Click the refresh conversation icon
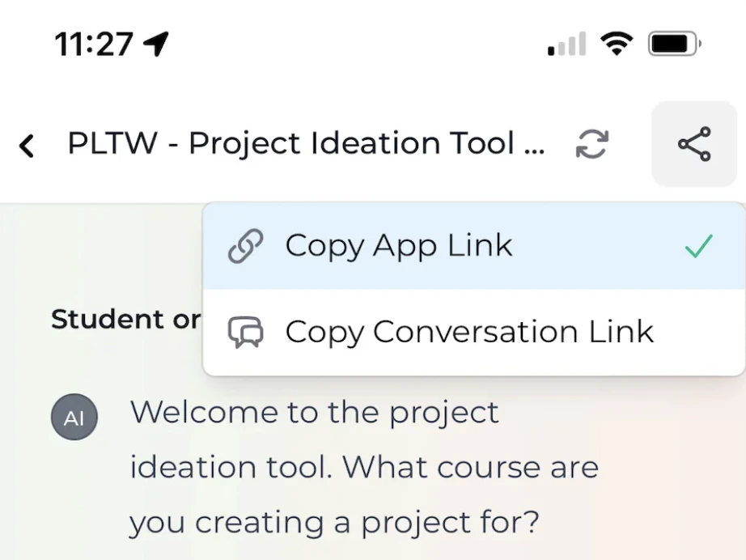Viewport: 746px width, 560px height. coord(591,144)
